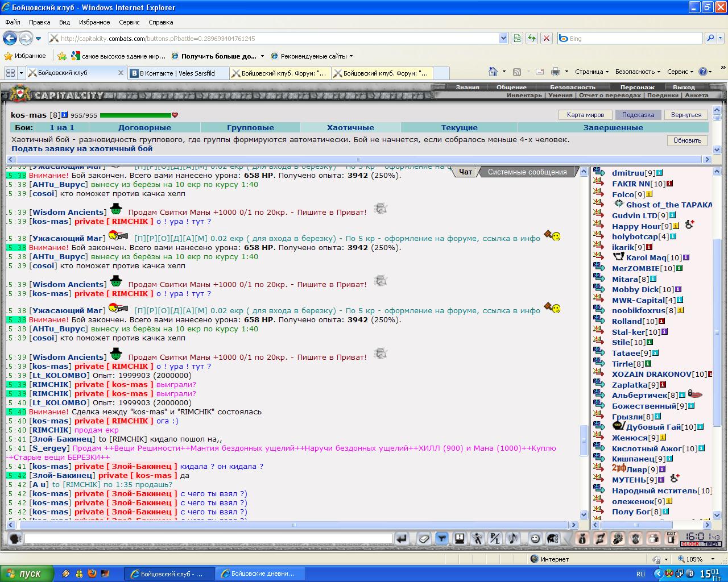This screenshot has height=582, width=728.
Task: Click the user list vertical scrollbar
Action: pos(717,343)
